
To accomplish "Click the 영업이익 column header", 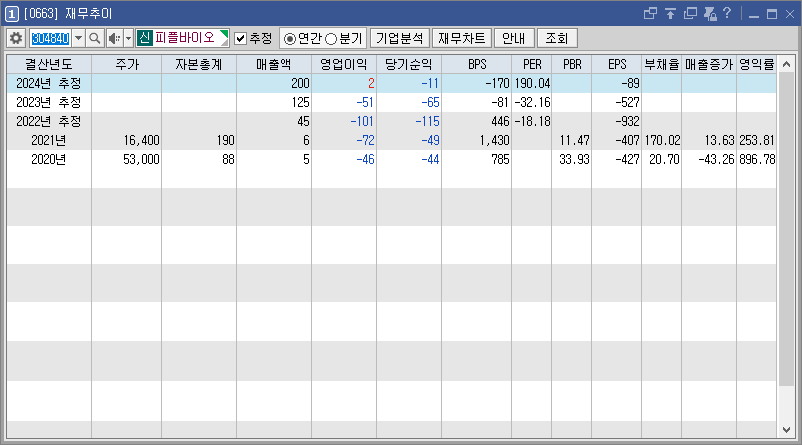I will tap(344, 64).
